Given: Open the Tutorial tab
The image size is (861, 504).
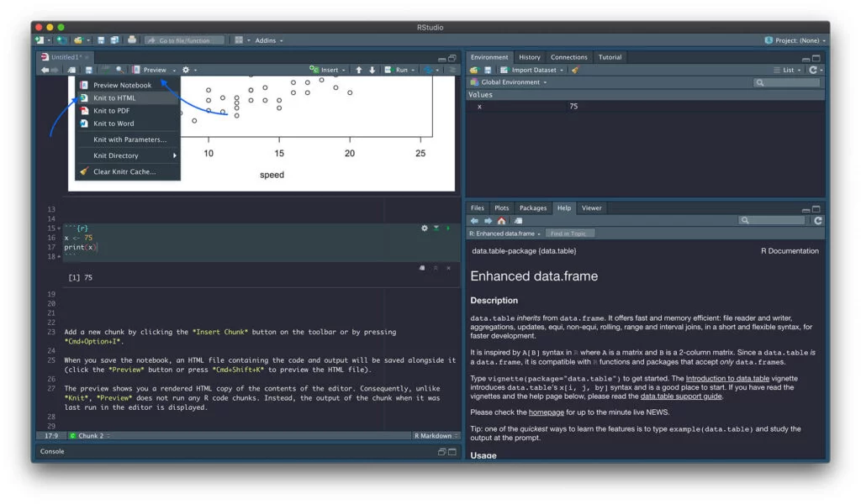Looking at the screenshot, I should tap(610, 57).
